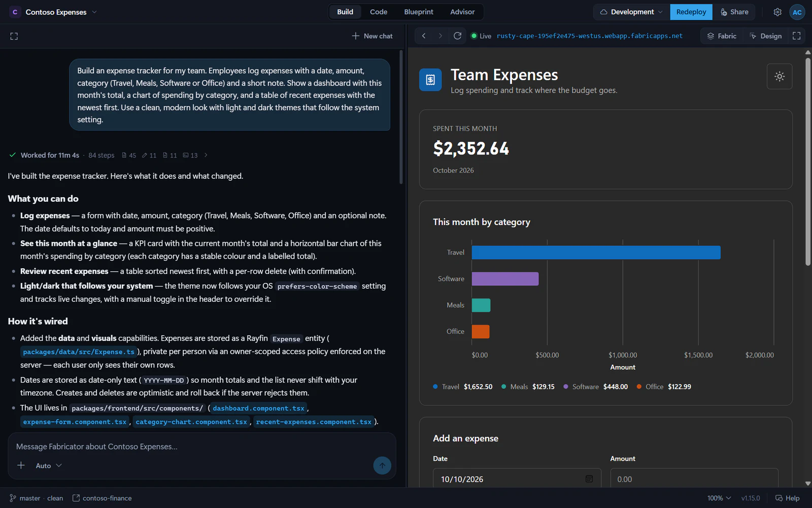Send the message with the arrow button
The height and width of the screenshot is (508, 812).
[382, 465]
